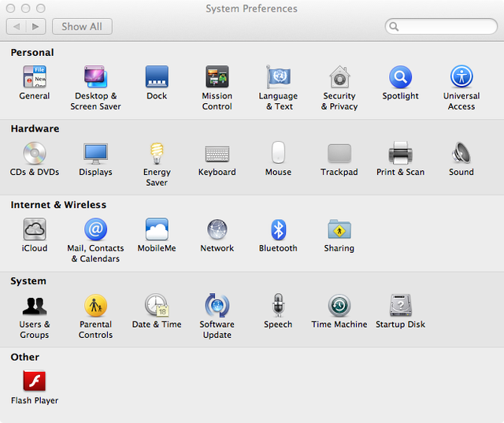
Task: Select the Spotlight preferences icon
Action: tap(400, 77)
